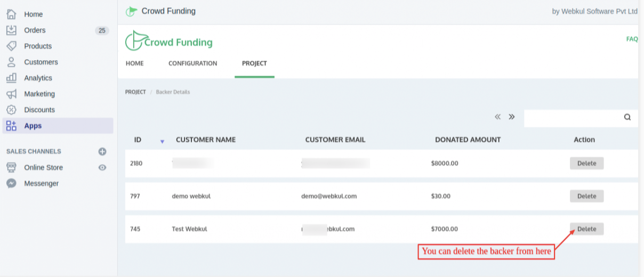This screenshot has height=277, width=644.
Task: Click the donated amount $8000.00
Action: pyautogui.click(x=445, y=164)
